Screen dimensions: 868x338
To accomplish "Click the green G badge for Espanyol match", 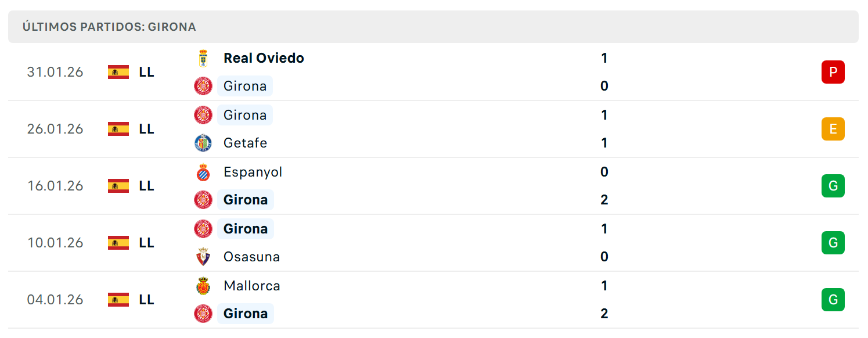I will click(x=833, y=186).
